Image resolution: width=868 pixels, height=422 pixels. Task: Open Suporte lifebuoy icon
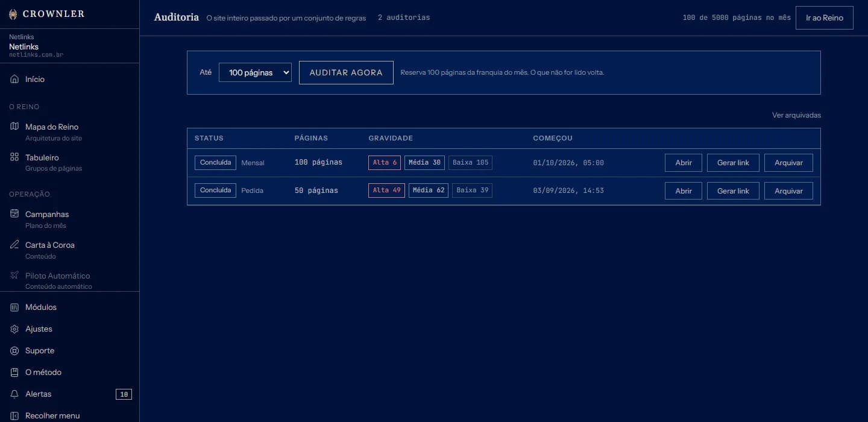(x=14, y=350)
